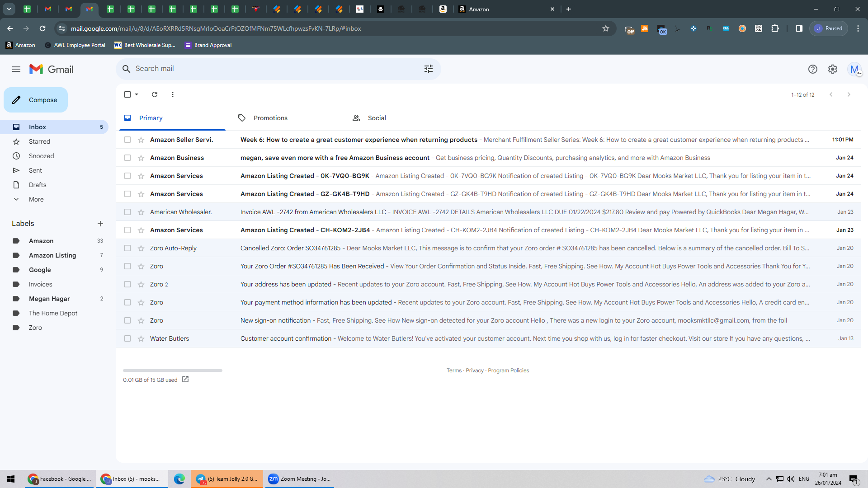Viewport: 868px width, 488px height.
Task: Open the Amazon label
Action: click(54, 241)
